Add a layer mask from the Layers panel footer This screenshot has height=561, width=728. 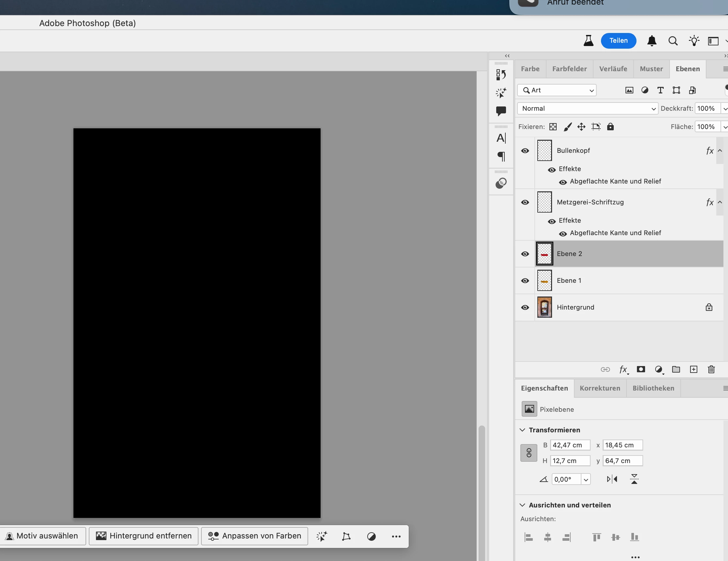(641, 369)
